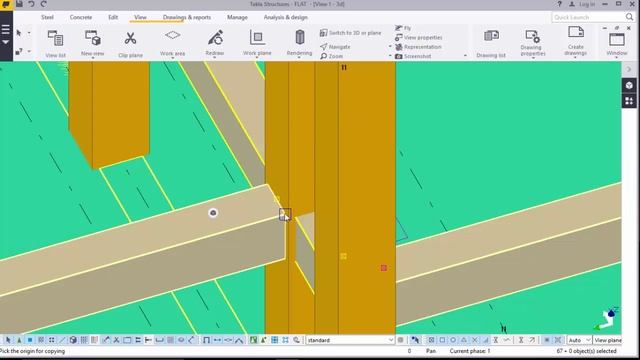The height and width of the screenshot is (360, 640).
Task: Toggle the Select all arrow switch
Action: [x=8, y=340]
